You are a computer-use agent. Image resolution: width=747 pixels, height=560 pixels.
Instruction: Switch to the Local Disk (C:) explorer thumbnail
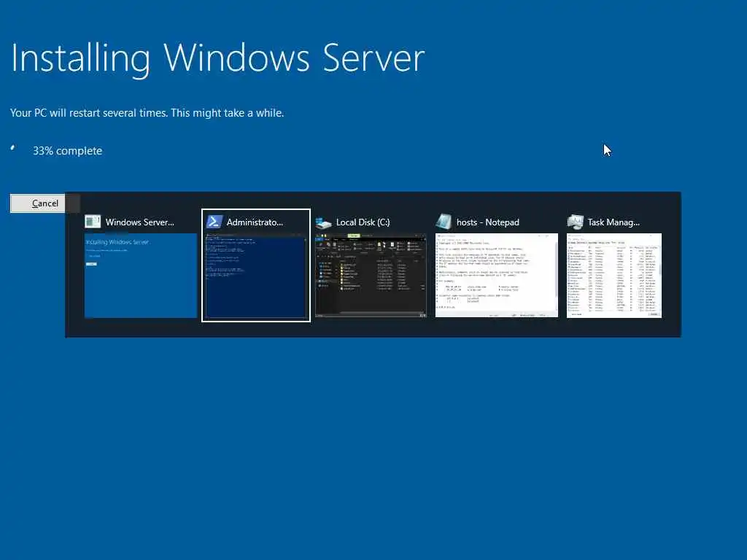pyautogui.click(x=371, y=275)
